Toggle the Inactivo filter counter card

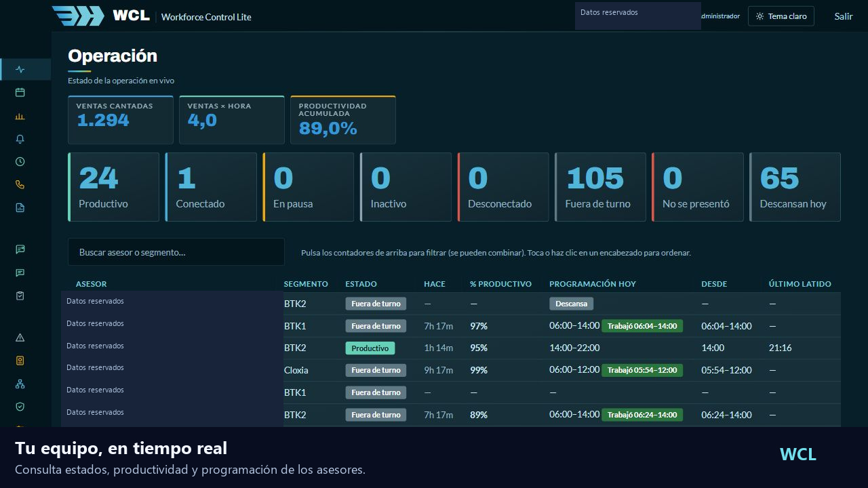tap(406, 187)
